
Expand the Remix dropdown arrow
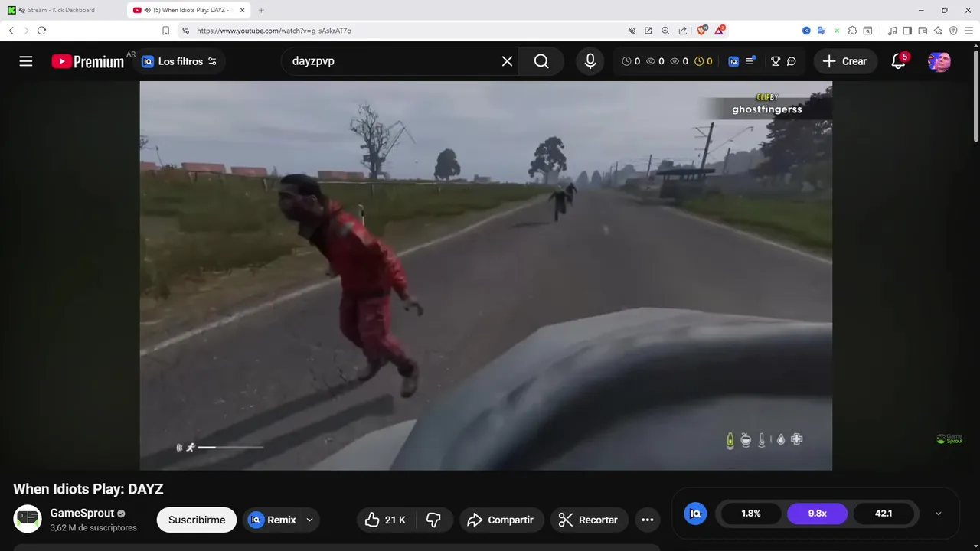coord(309,520)
